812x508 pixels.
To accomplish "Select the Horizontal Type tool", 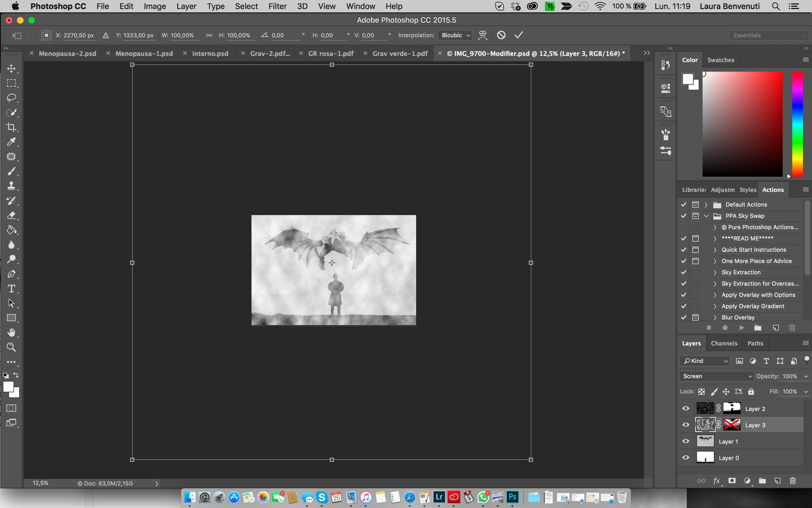I will pyautogui.click(x=11, y=289).
